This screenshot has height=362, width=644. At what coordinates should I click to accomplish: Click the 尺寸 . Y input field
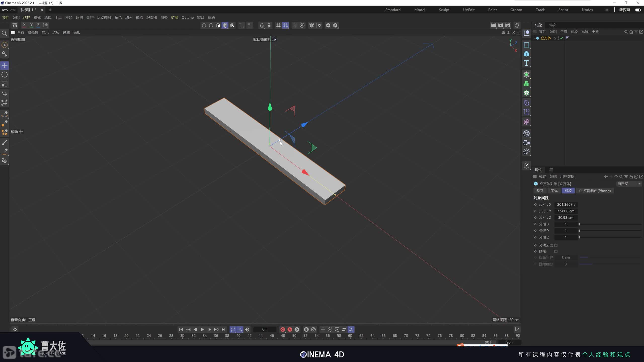coord(566,211)
